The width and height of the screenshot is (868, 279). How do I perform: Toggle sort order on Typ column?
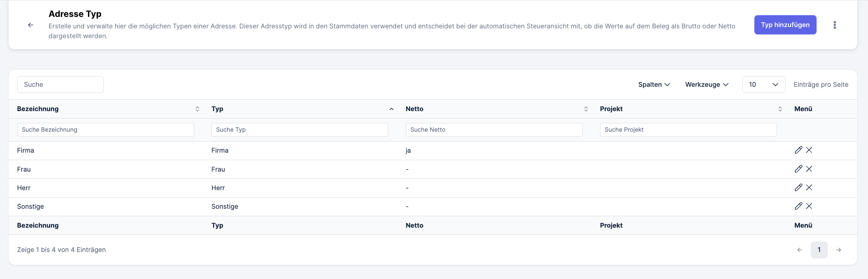[x=391, y=109]
